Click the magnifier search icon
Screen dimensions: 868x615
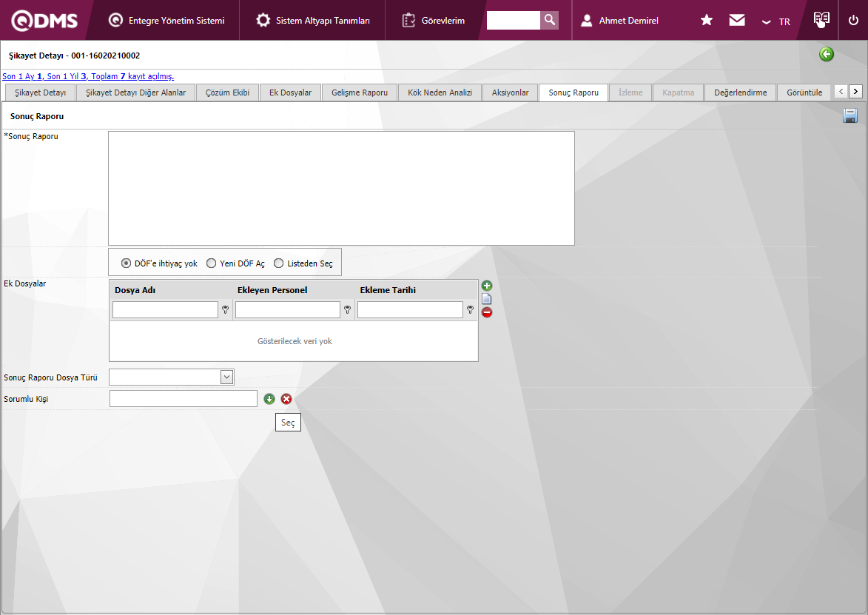coord(550,21)
